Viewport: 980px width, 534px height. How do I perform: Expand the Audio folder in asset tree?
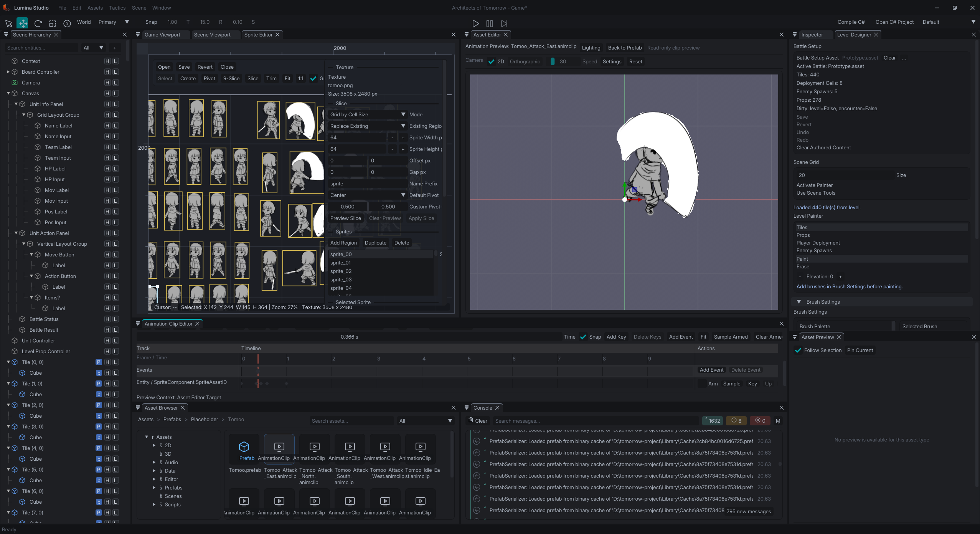(154, 462)
